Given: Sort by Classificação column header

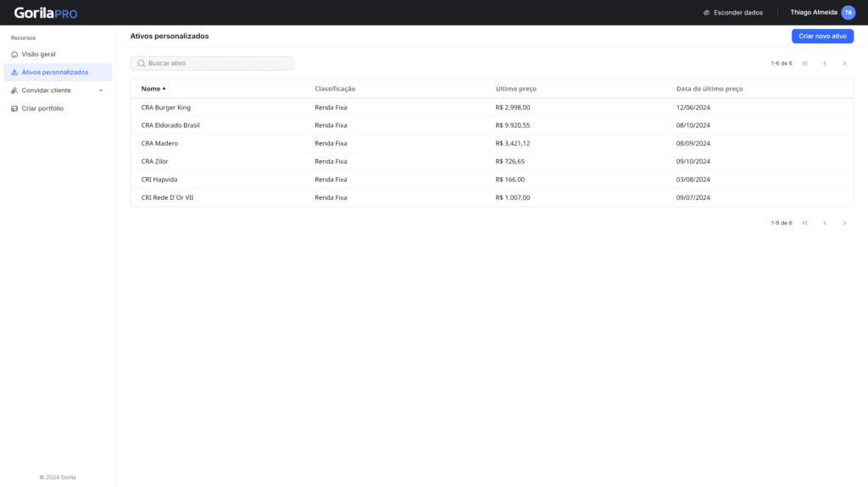Looking at the screenshot, I should (335, 89).
